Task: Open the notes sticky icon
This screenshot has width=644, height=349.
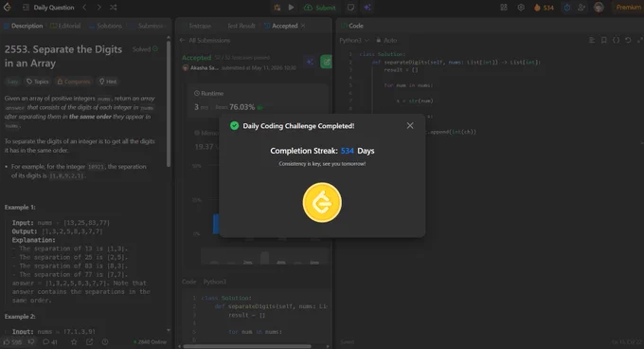Action: [350, 8]
